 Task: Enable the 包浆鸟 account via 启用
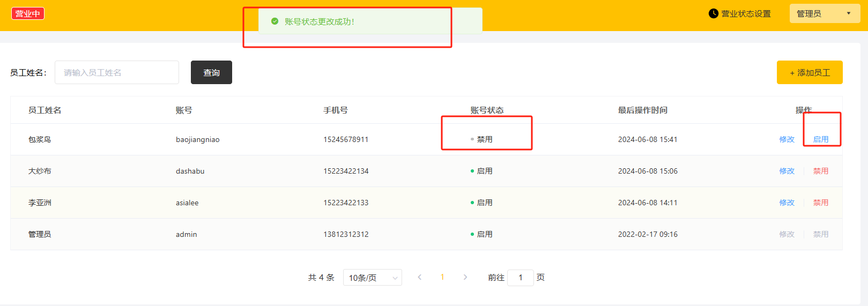pos(820,139)
